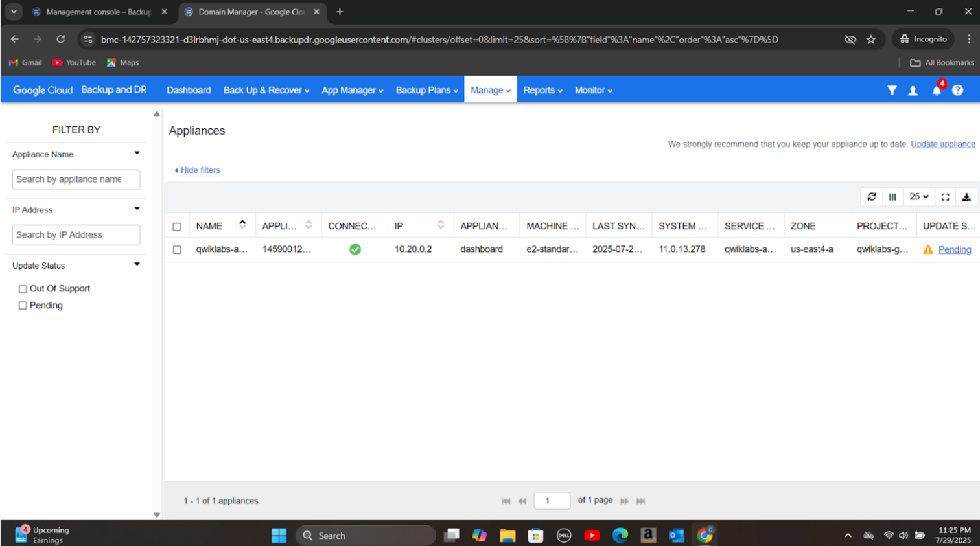Collapse the Update Status filter section
This screenshot has width=980, height=546.
tap(137, 264)
